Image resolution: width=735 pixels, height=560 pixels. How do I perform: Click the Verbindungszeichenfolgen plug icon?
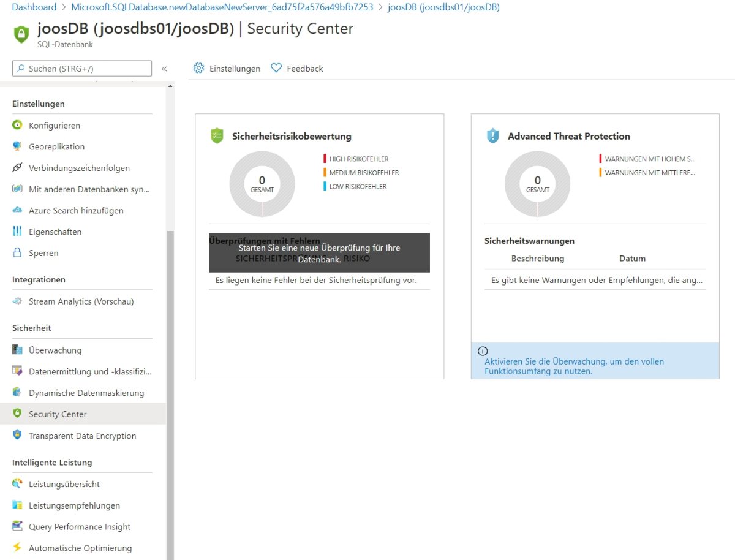17,168
